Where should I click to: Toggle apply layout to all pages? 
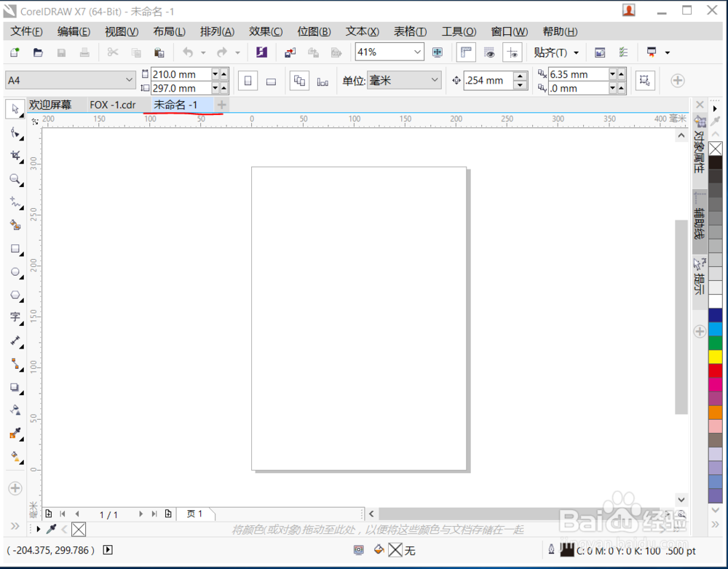[299, 81]
